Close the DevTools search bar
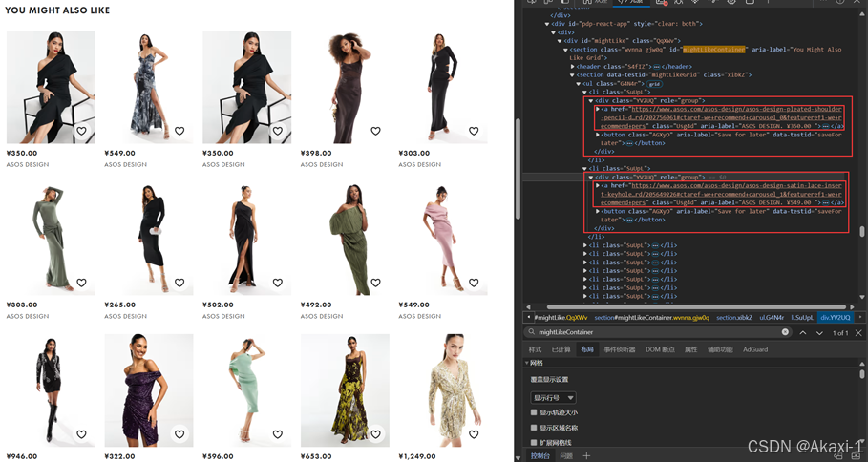This screenshot has height=462, width=868. pyautogui.click(x=858, y=332)
